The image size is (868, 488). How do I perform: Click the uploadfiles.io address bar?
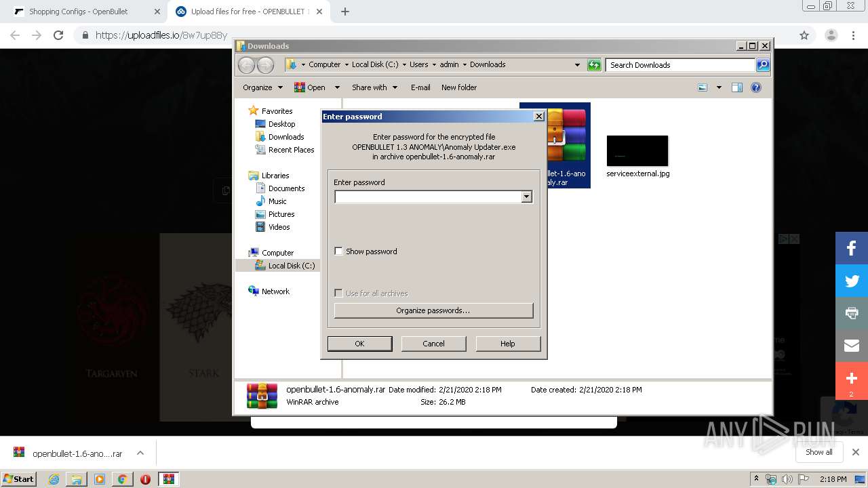tap(434, 35)
